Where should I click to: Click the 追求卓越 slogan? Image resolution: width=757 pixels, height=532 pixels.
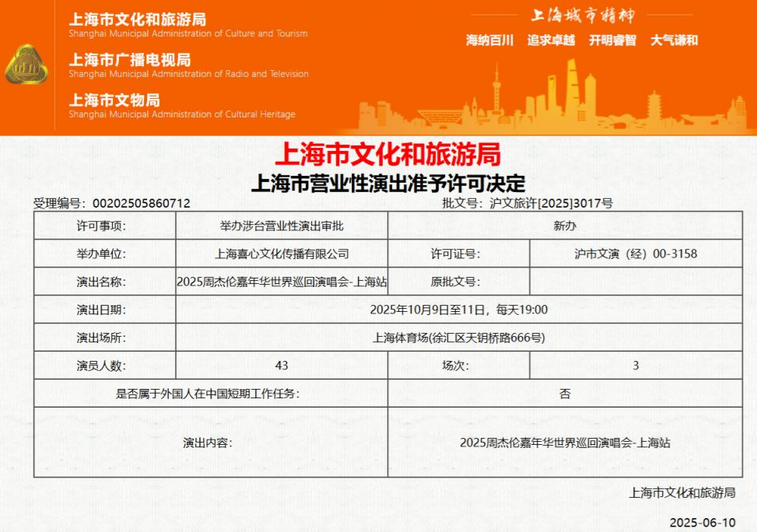(x=551, y=40)
